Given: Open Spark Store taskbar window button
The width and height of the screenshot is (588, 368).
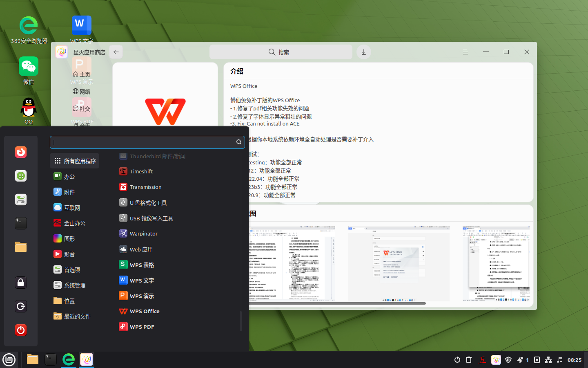Looking at the screenshot, I should pyautogui.click(x=87, y=359).
